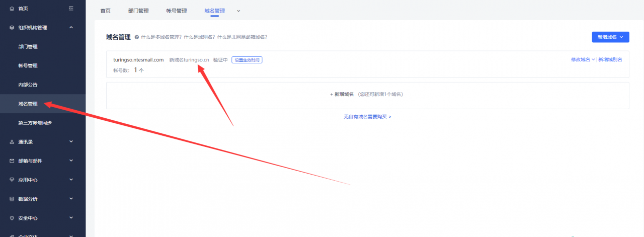This screenshot has height=237, width=644.
Task: Switch to the 部门管理 tab
Action: [x=138, y=11]
